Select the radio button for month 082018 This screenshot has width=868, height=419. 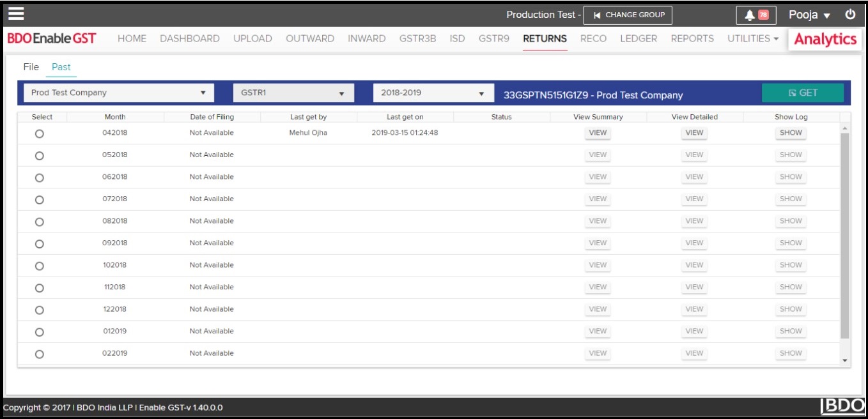pos(40,222)
